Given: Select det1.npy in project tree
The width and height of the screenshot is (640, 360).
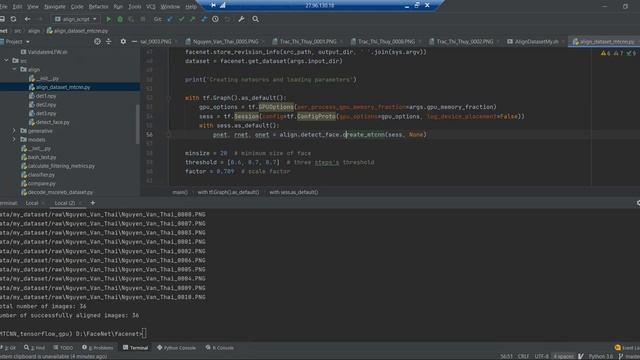Looking at the screenshot, I should point(46,96).
